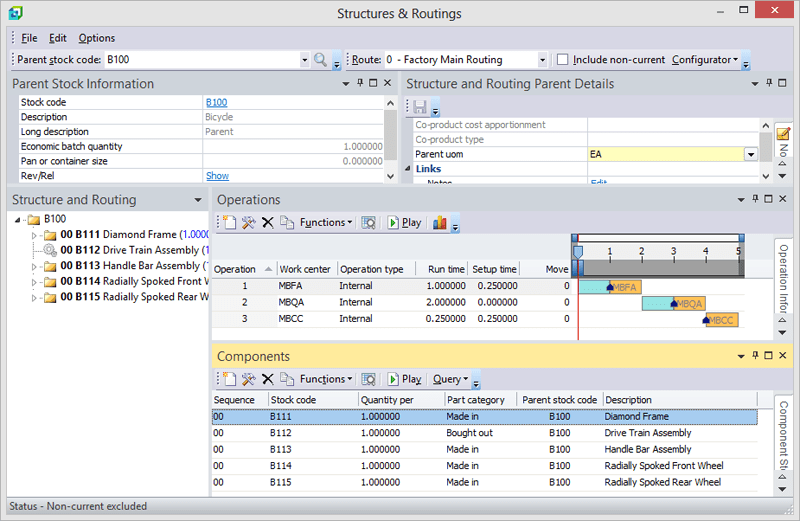
Task: Click the Change tools icon in Components toolbar
Action: point(248,379)
